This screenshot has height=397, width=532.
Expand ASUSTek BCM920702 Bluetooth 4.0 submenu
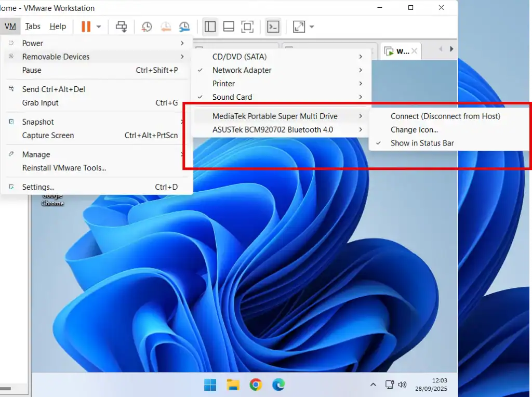pos(280,129)
